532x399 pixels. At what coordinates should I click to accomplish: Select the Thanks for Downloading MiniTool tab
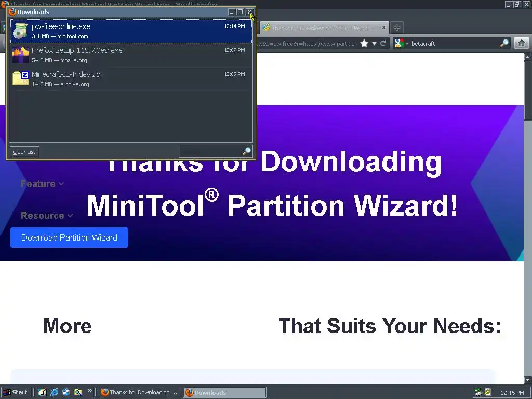(x=324, y=28)
